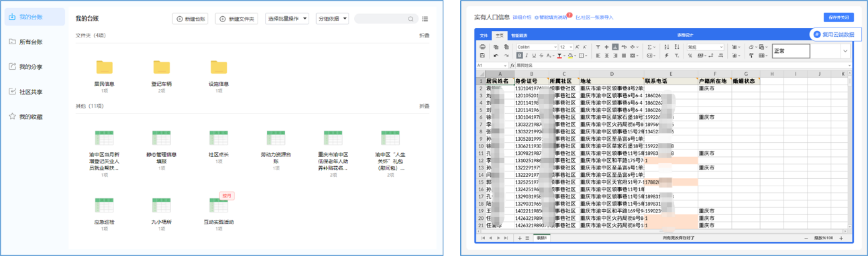Select header cell 户籍所在地

pos(715,81)
